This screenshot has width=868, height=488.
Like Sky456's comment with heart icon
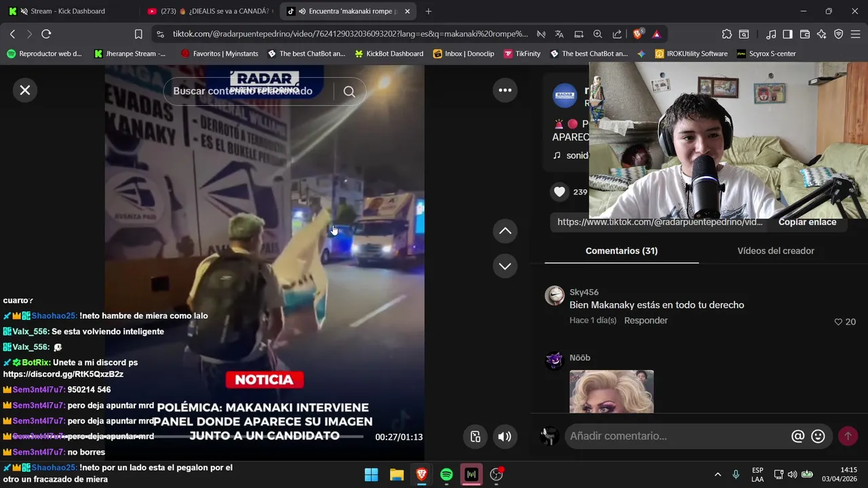[x=838, y=322]
